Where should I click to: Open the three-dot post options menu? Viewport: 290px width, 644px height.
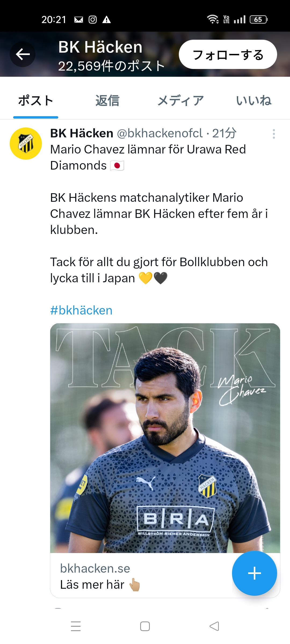(x=274, y=134)
